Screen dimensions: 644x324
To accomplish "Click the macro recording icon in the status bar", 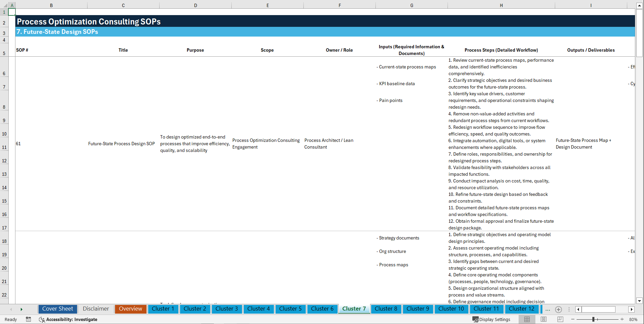I will tap(28, 319).
